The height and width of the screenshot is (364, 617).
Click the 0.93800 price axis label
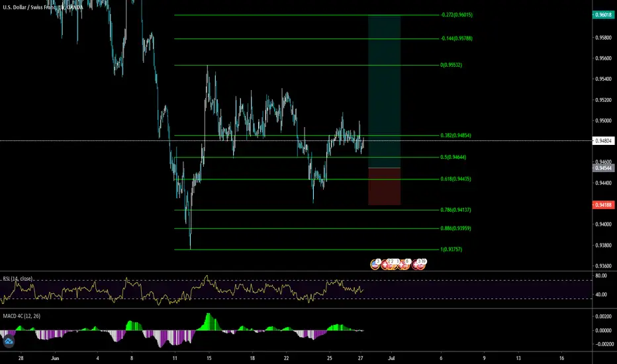tap(603, 245)
